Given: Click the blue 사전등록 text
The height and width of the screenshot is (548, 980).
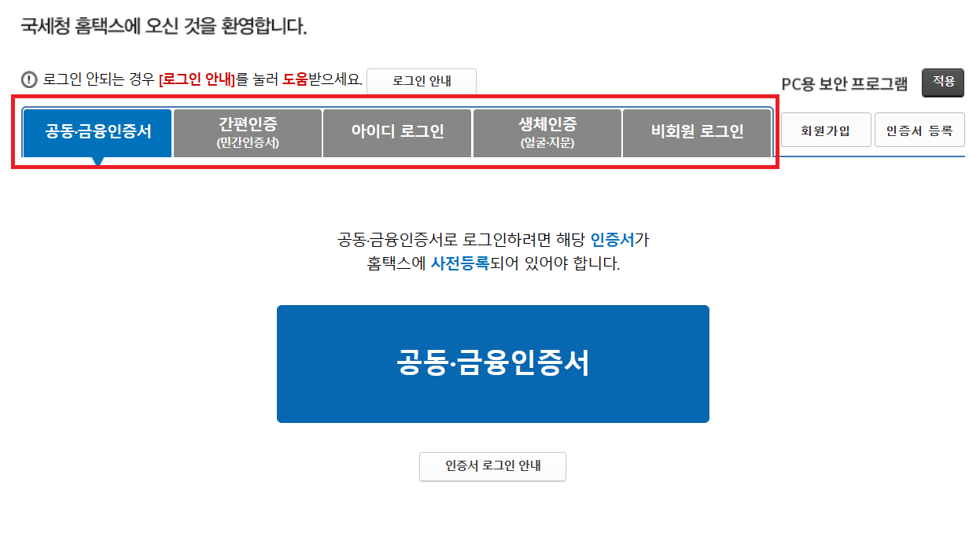Looking at the screenshot, I should click(459, 264).
